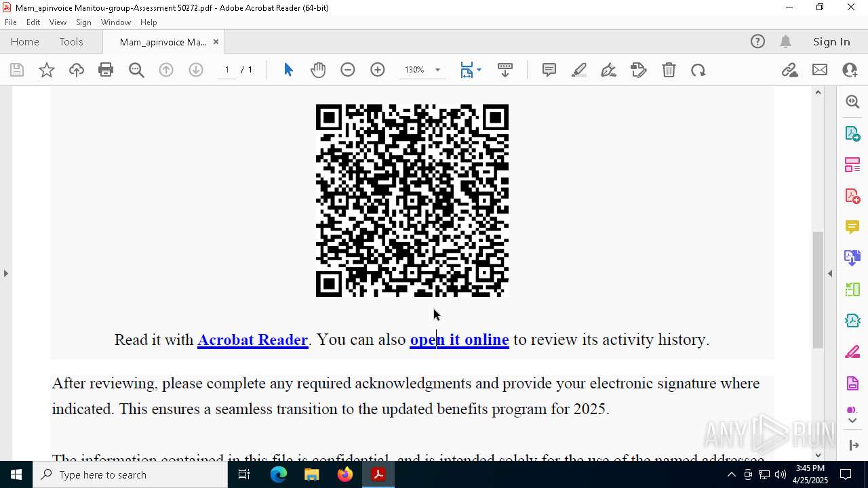
Task: Click the scrolling mode keyboard icon
Action: [x=505, y=70]
